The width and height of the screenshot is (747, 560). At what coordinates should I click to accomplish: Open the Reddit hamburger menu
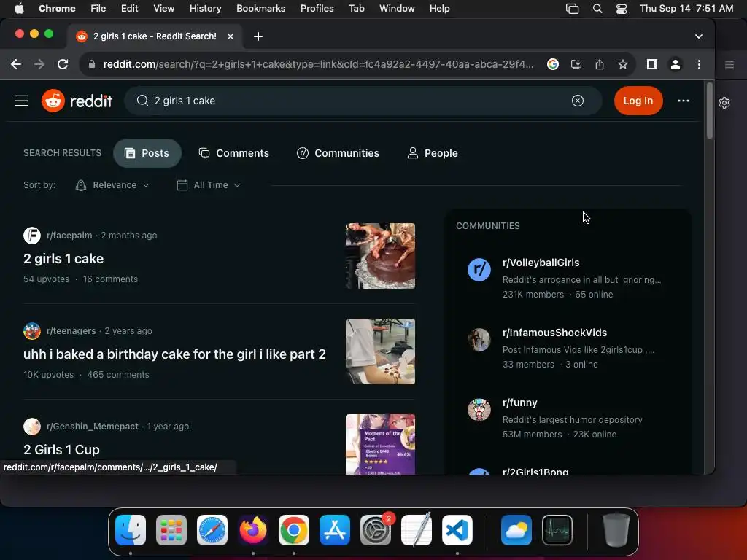(21, 101)
